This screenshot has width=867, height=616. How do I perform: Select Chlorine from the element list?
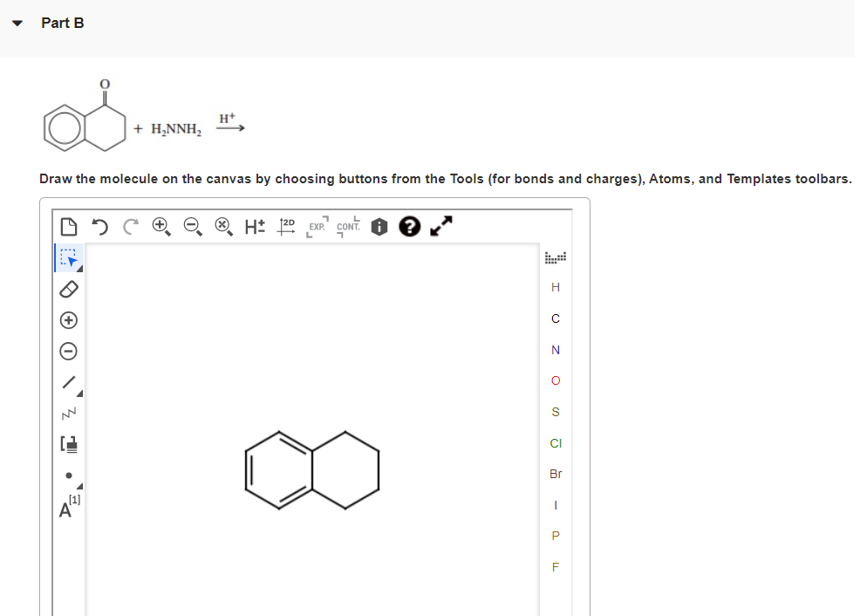coord(556,443)
